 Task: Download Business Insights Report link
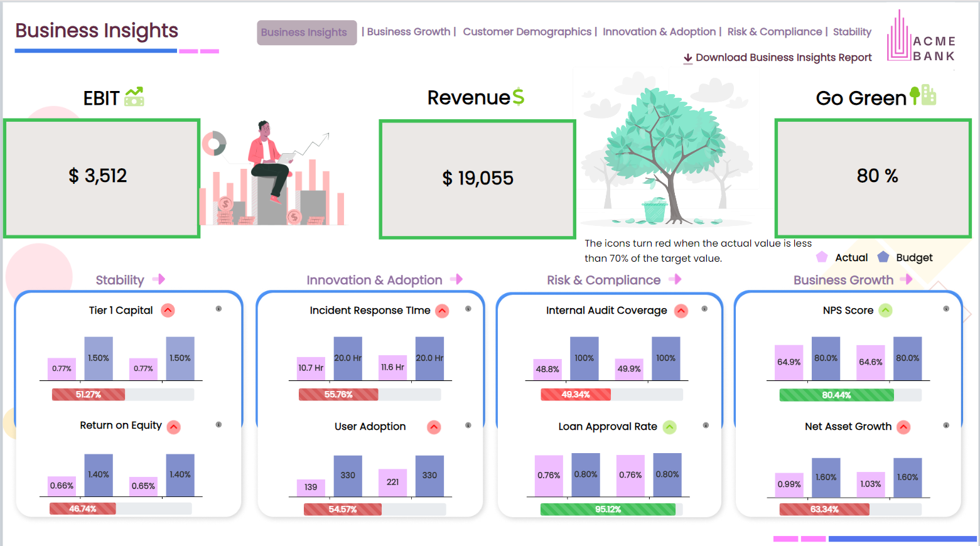click(783, 57)
